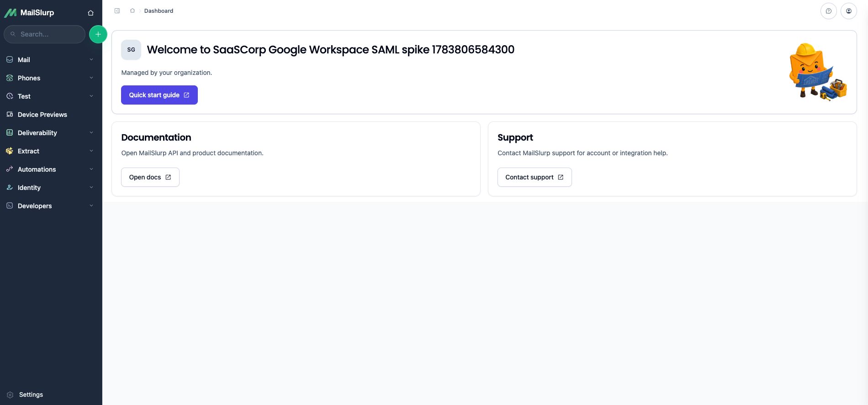868x405 pixels.
Task: Open the Extract sidebar menu
Action: click(x=51, y=151)
